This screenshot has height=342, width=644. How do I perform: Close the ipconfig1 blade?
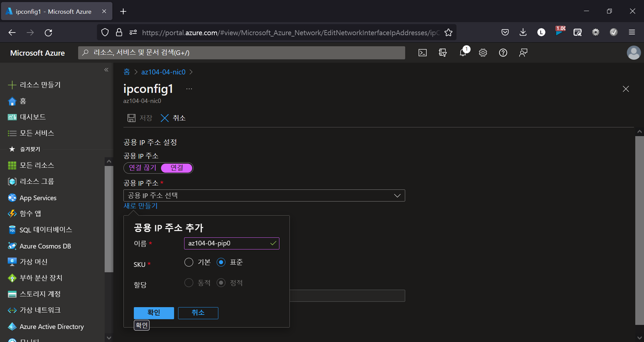(x=626, y=89)
